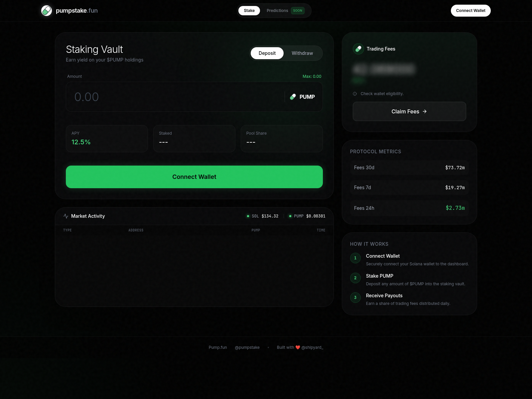Click the TYPE column header
This screenshot has height=399, width=532.
[67, 230]
